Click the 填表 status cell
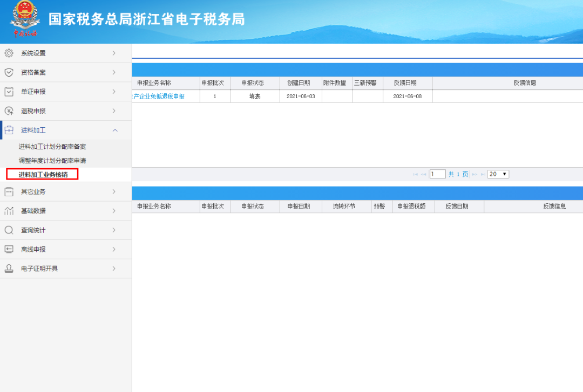This screenshot has height=392, width=583. pos(255,96)
